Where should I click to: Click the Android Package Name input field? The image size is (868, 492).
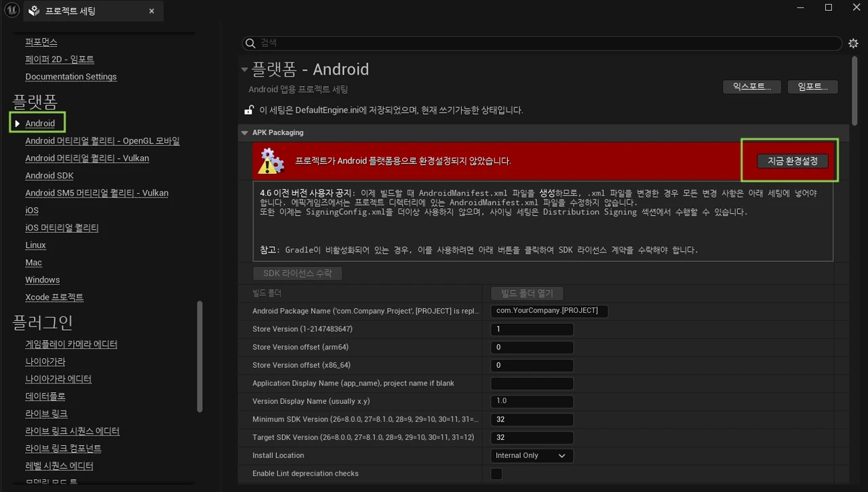[549, 311]
